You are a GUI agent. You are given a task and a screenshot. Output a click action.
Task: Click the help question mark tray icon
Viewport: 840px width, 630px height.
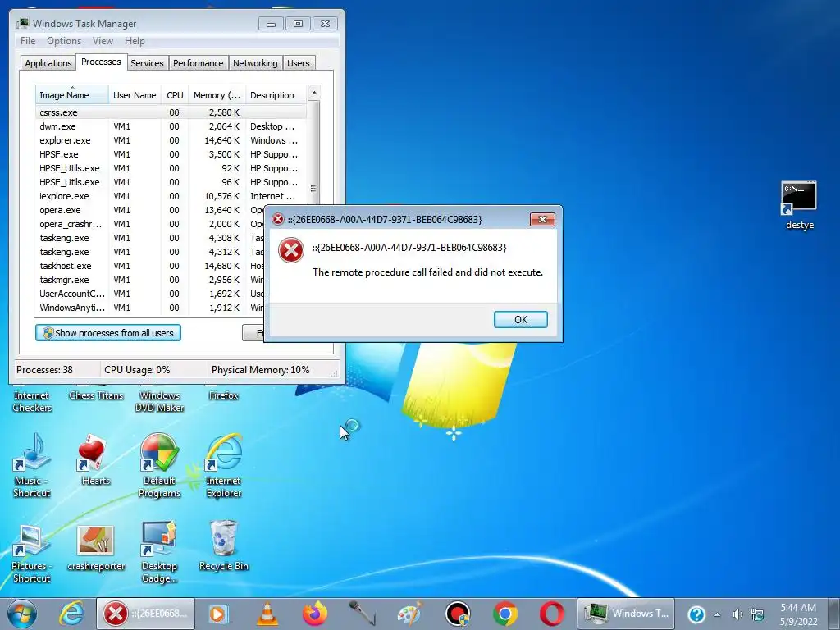[x=696, y=614]
